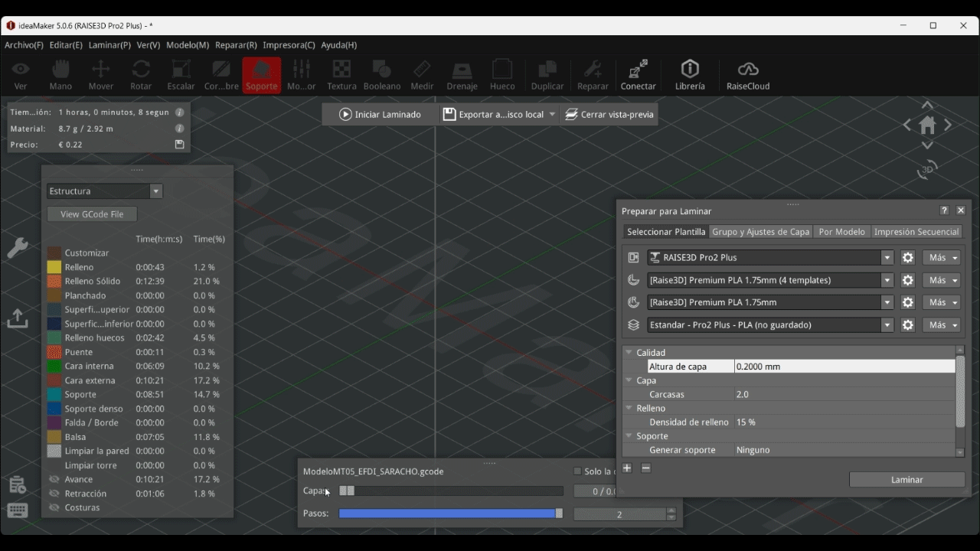Click Cerrar vista-previa button

coord(609,115)
